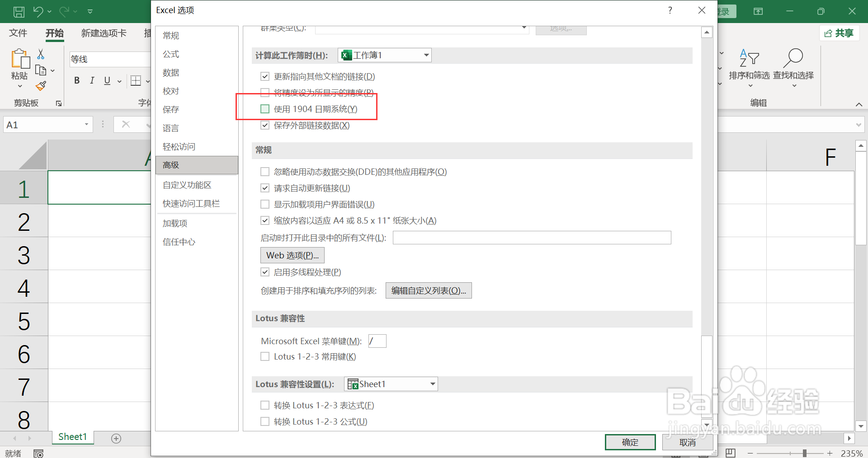
Task: Click the font name box 等线
Action: pos(110,59)
